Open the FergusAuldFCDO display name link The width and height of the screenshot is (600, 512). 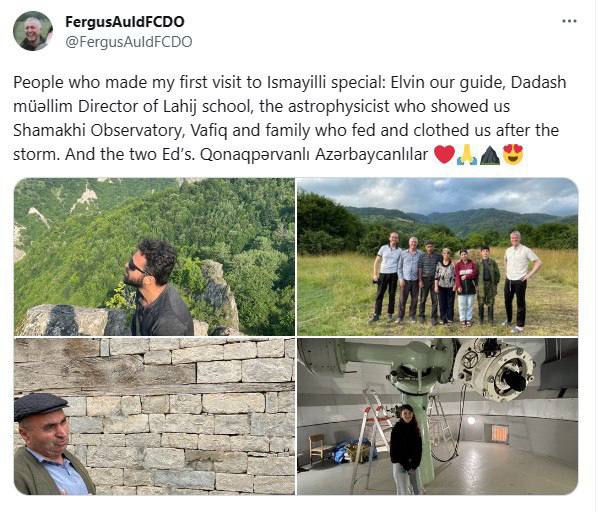coord(125,22)
